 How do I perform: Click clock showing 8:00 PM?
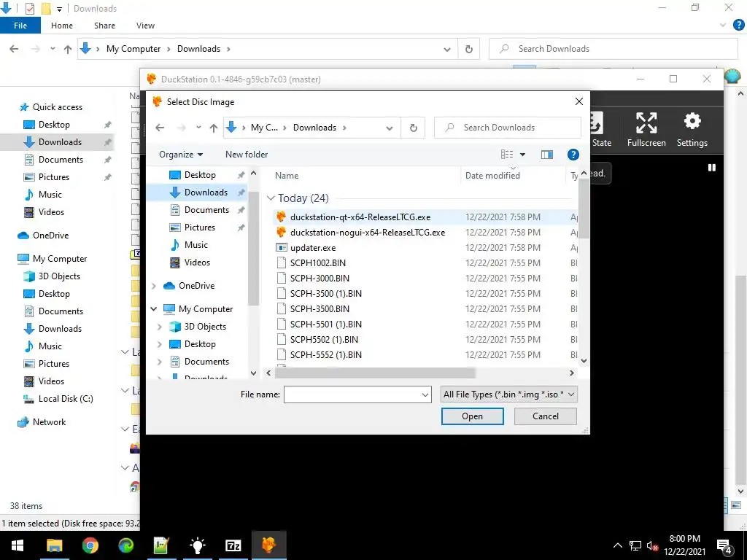tap(684, 539)
